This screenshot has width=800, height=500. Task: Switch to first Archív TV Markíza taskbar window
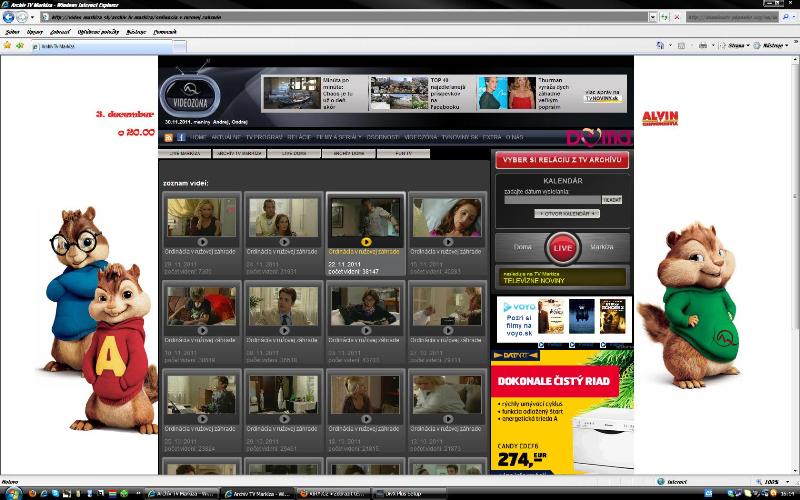(x=182, y=494)
